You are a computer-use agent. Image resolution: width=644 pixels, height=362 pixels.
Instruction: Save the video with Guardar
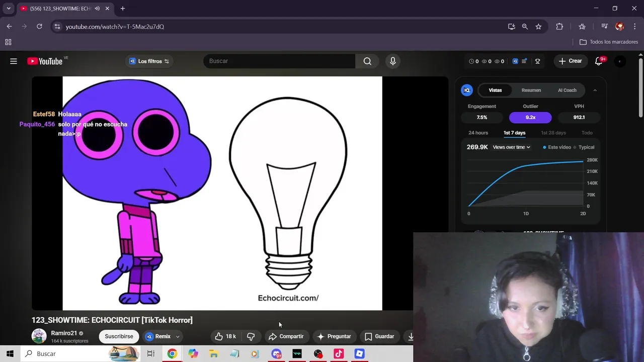point(379,336)
